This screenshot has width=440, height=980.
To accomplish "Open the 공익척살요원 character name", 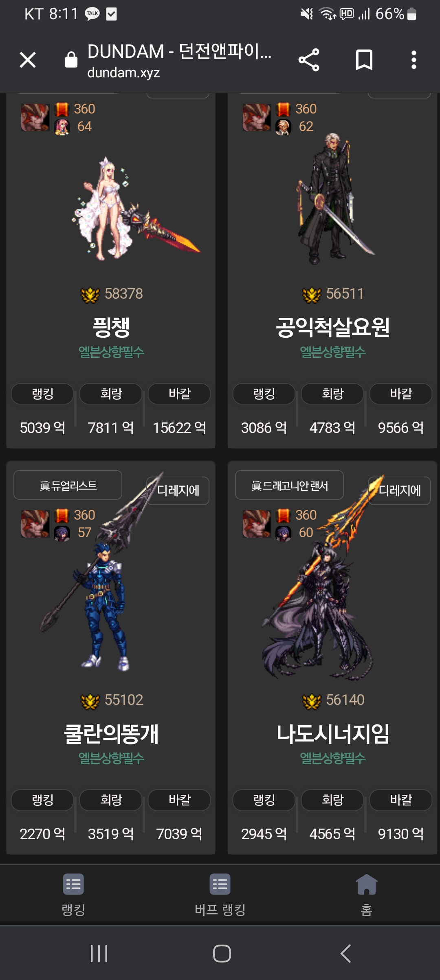I will (x=332, y=327).
